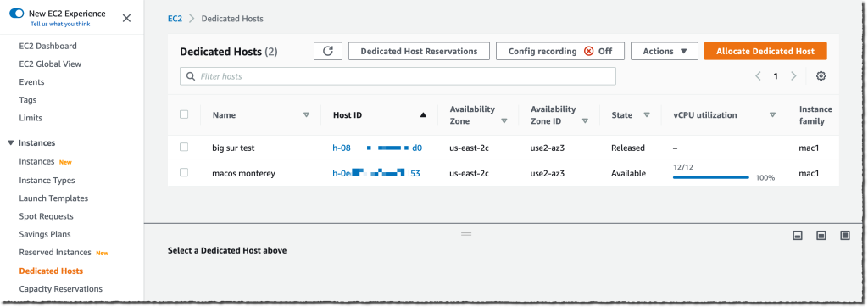The image size is (868, 307).
Task: Set details panel to half height icon
Action: coord(821,236)
